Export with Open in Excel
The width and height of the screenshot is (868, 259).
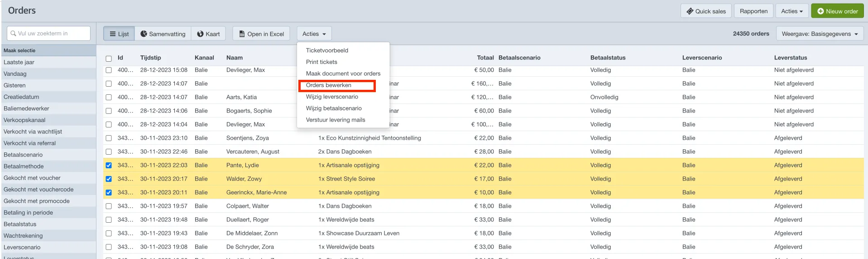pos(261,34)
